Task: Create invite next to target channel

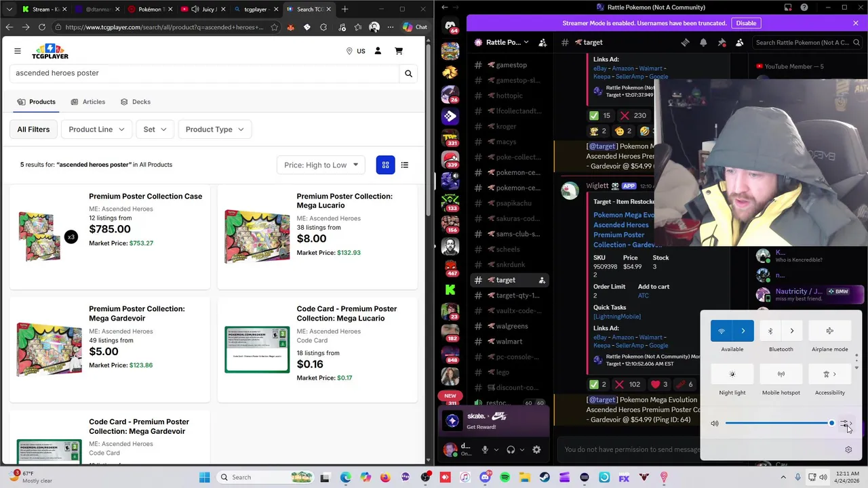Action: click(542, 280)
